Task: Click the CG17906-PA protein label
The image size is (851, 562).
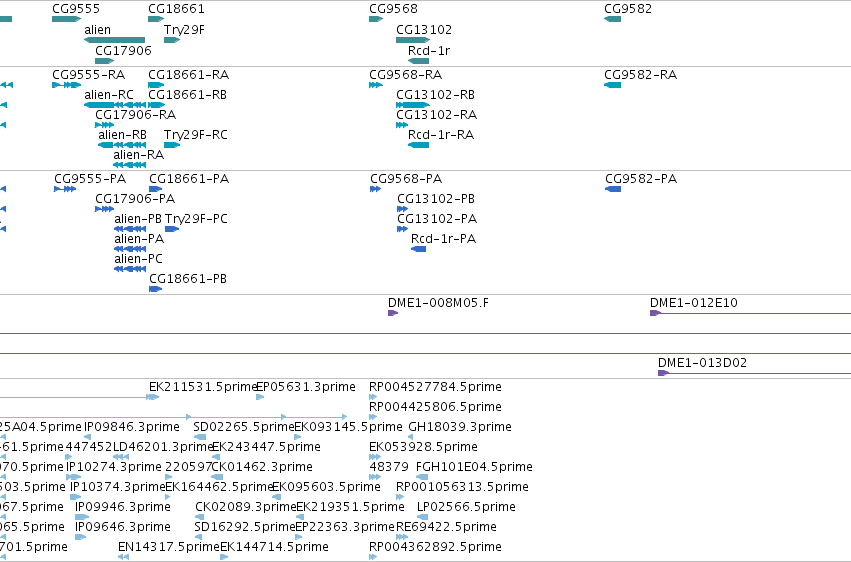Action: pos(135,199)
